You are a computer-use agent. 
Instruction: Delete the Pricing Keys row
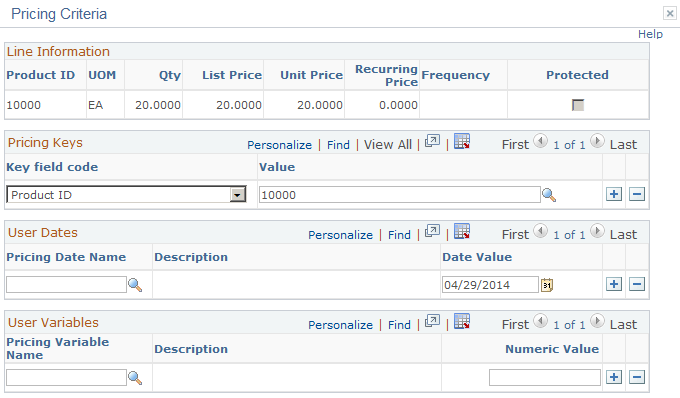[637, 194]
